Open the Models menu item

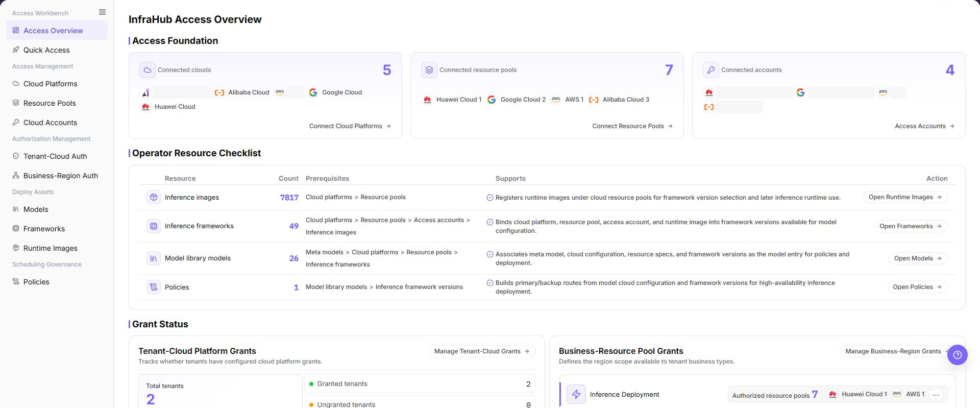point(57,209)
